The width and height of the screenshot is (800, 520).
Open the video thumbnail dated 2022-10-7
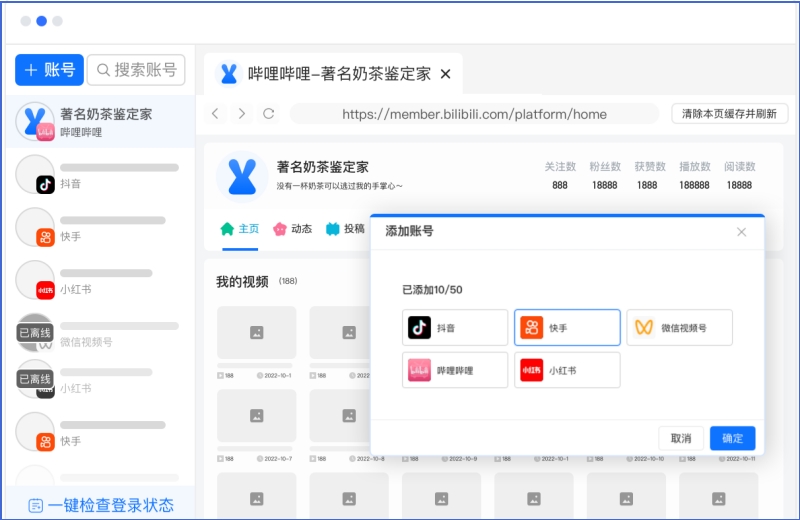point(257,416)
